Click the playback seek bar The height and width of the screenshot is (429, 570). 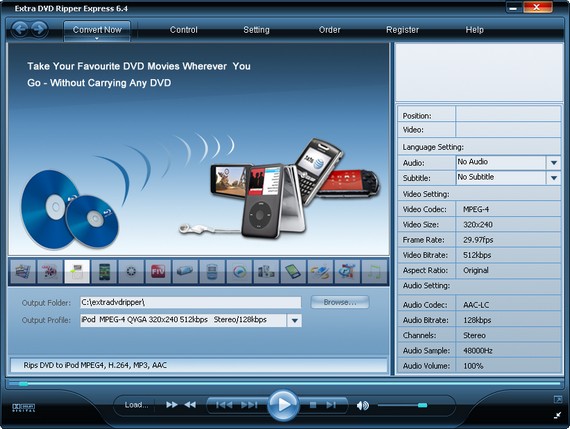click(x=284, y=384)
